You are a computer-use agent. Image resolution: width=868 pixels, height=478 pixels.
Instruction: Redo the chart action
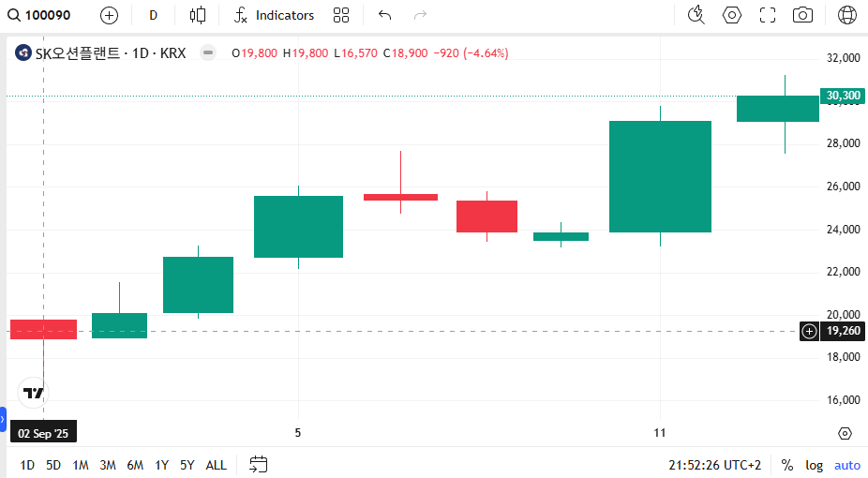click(421, 16)
